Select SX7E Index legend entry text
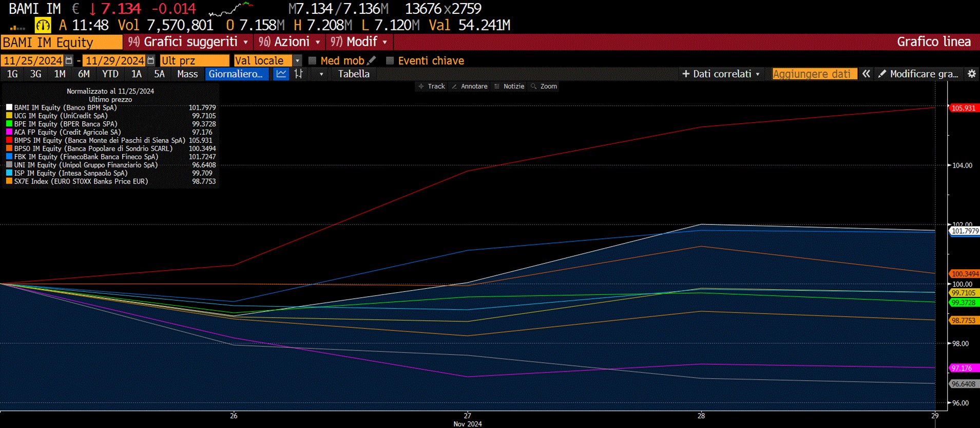 click(81, 181)
